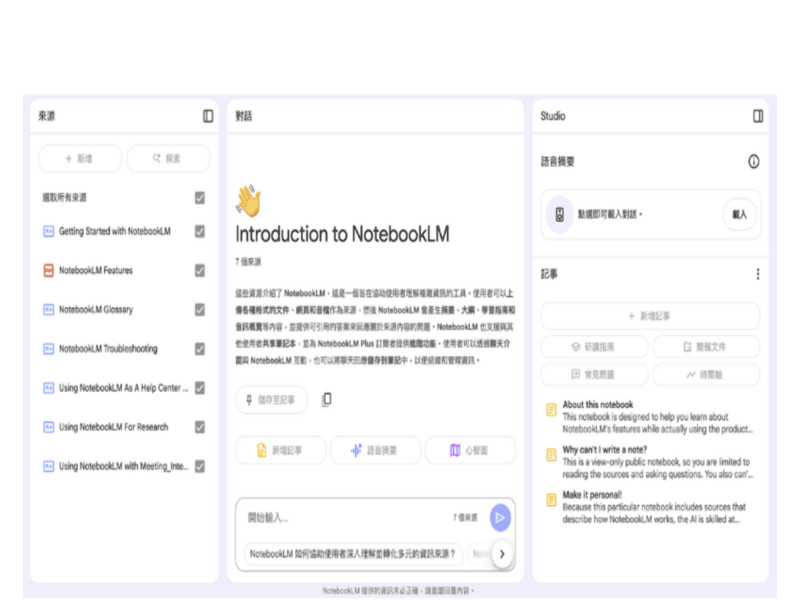Click Getting Started with NotebookLM source icon

48,232
